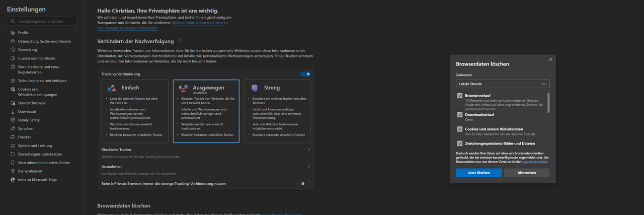Click Start, Startseite und neue Registerkarten icon
The height and width of the screenshot is (215, 644).
coord(13,67)
